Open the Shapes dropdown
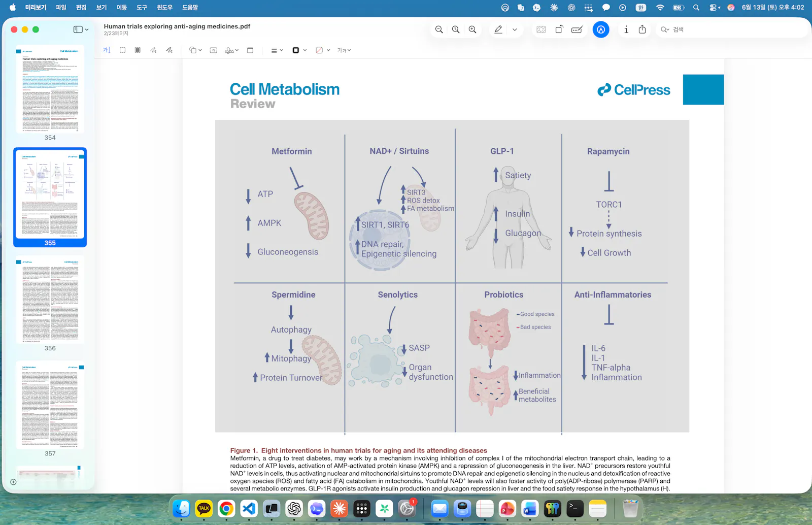 click(x=195, y=50)
